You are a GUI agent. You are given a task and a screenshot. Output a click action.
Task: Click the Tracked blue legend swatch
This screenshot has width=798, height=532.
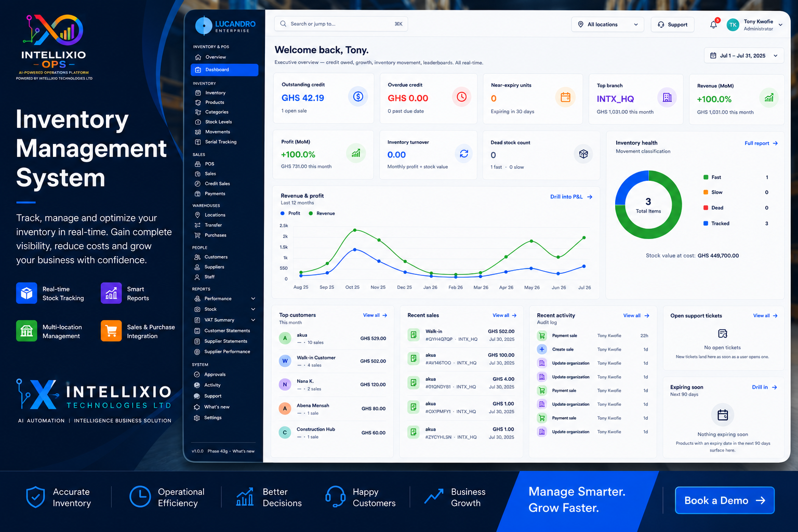706,223
